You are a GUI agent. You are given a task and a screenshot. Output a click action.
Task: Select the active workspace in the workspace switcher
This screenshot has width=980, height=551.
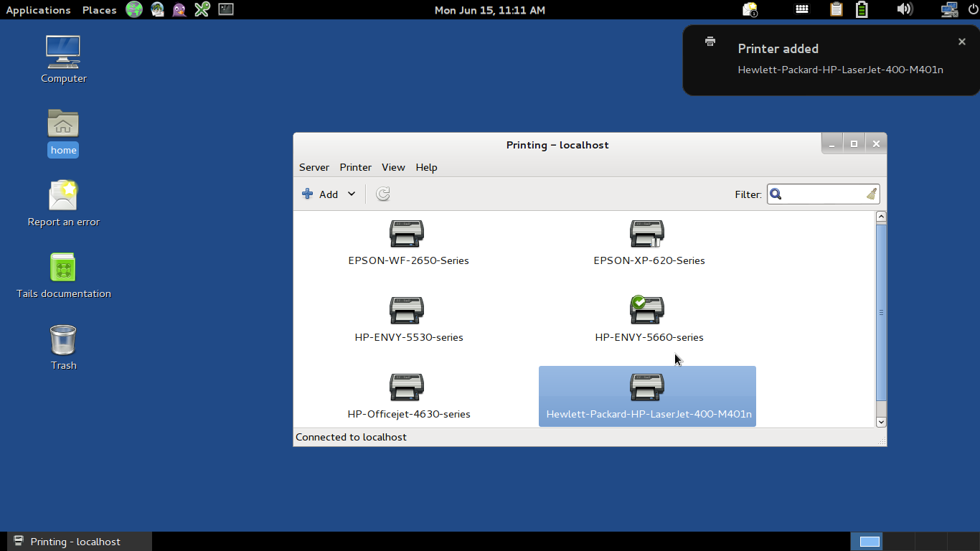pos(867,542)
